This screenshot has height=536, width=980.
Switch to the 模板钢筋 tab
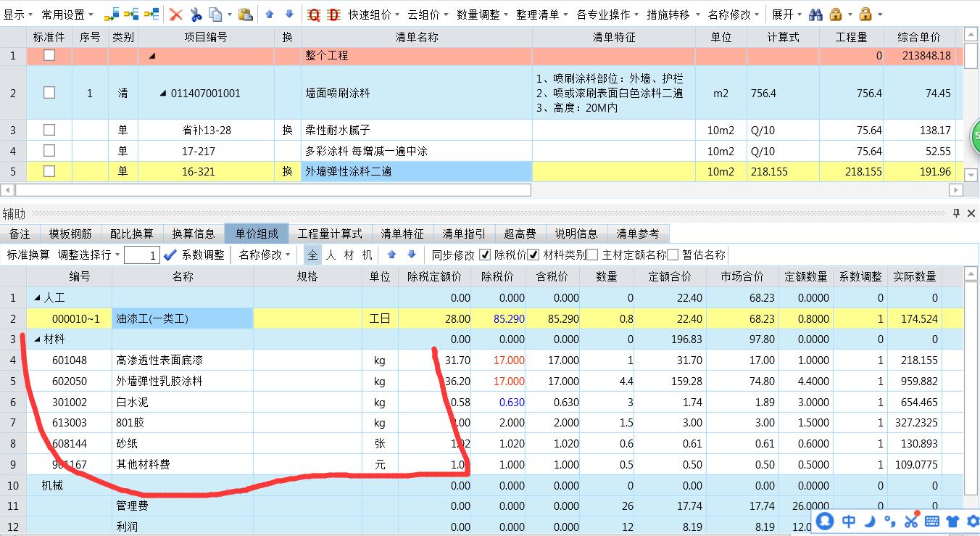pos(70,234)
